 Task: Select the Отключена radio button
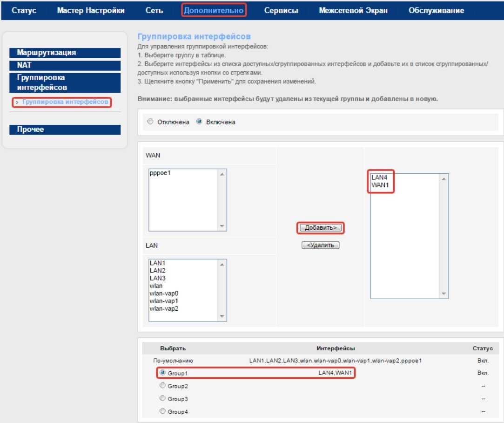tap(150, 122)
